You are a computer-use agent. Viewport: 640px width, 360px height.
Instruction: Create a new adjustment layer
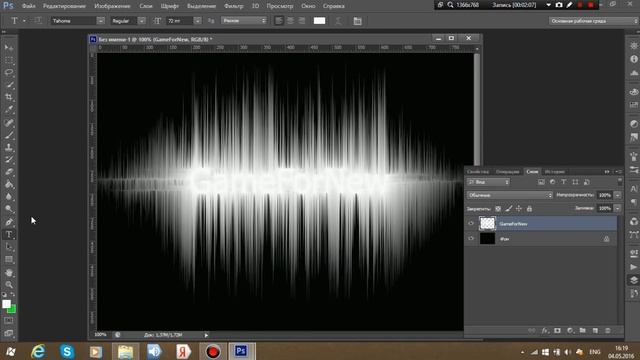(570, 331)
